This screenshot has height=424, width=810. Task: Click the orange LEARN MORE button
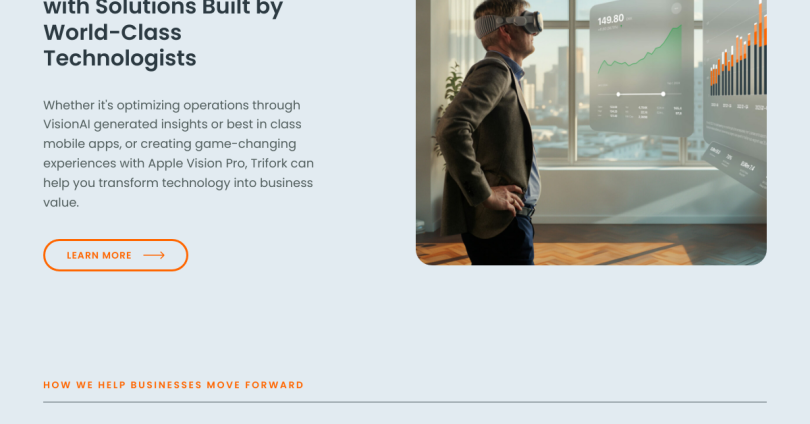(115, 255)
